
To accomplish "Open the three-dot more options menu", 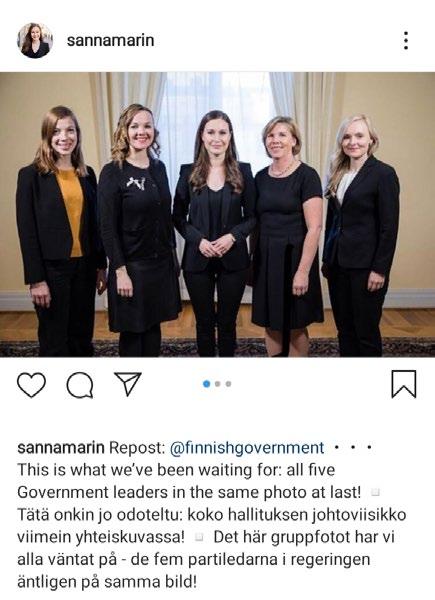I will pos(406,40).
